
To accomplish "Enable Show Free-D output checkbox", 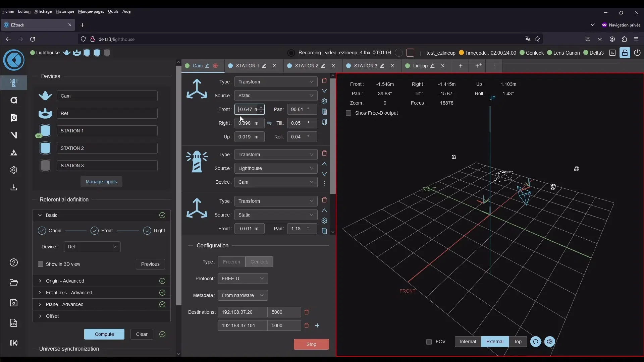I will (x=348, y=113).
